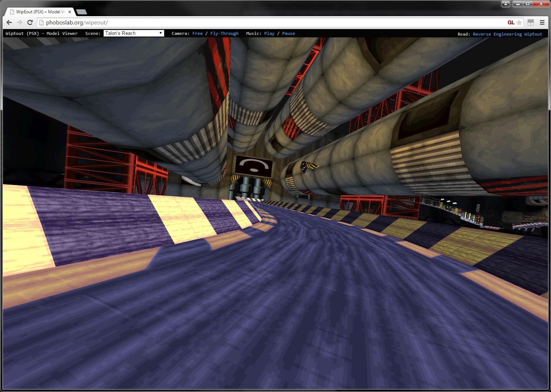Click the page info icon in the address bar

tap(41, 22)
